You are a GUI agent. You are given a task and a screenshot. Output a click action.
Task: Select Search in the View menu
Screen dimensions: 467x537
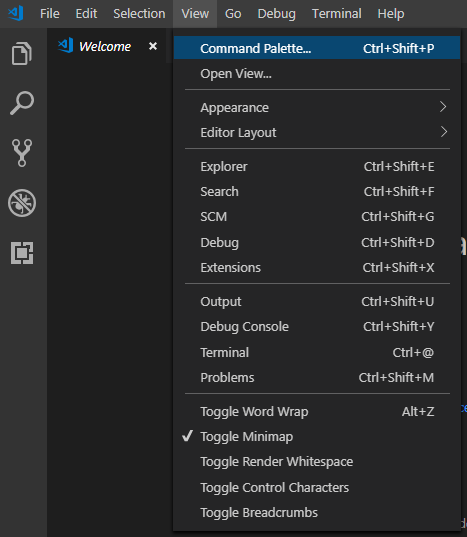(x=317, y=191)
